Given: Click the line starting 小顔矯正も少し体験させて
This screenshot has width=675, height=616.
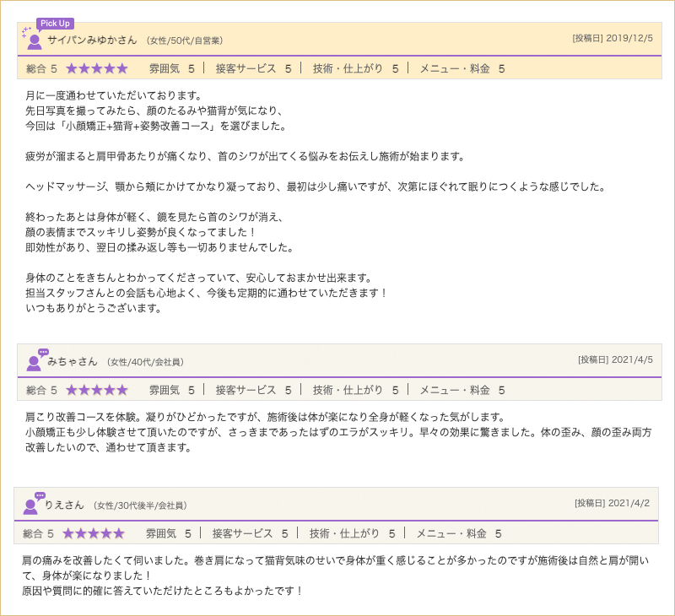Looking at the screenshot, I should (x=338, y=432).
